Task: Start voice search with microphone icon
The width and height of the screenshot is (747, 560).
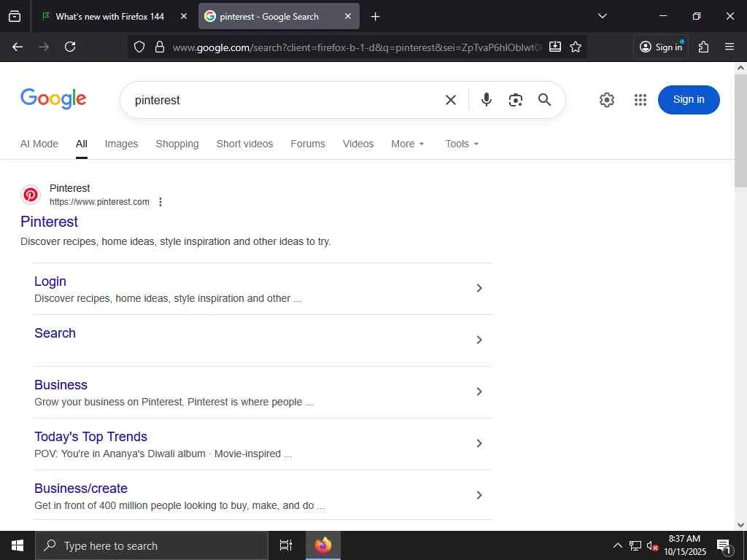Action: [x=487, y=99]
